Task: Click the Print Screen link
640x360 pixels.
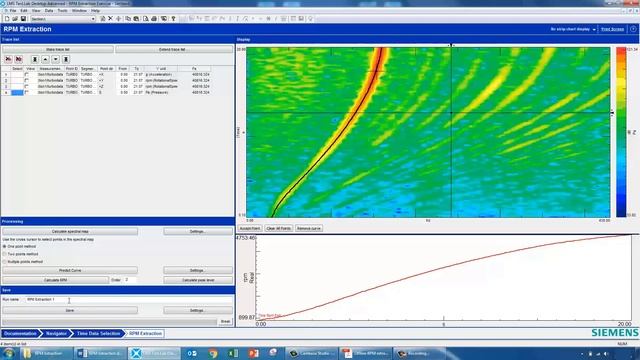Action: (613, 29)
